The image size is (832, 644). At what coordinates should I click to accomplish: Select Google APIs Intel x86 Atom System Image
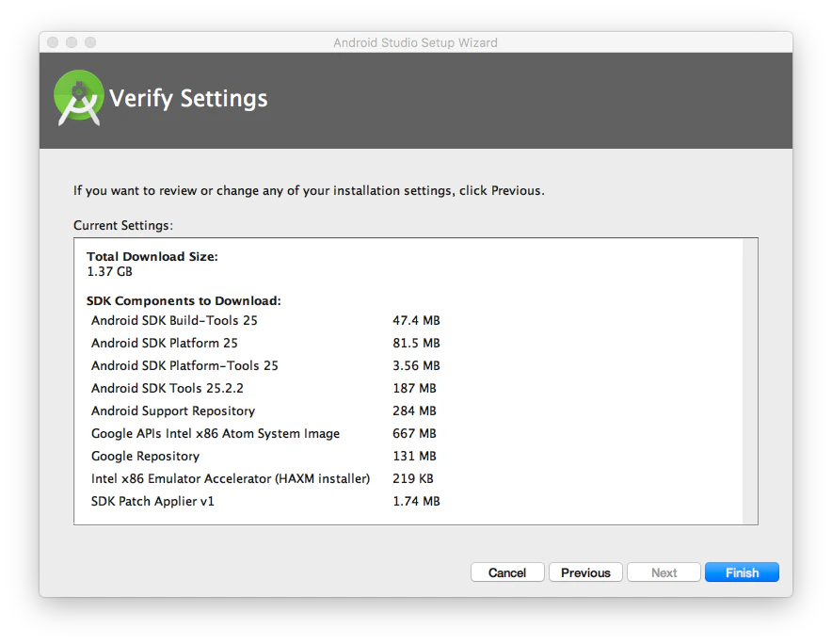216,433
